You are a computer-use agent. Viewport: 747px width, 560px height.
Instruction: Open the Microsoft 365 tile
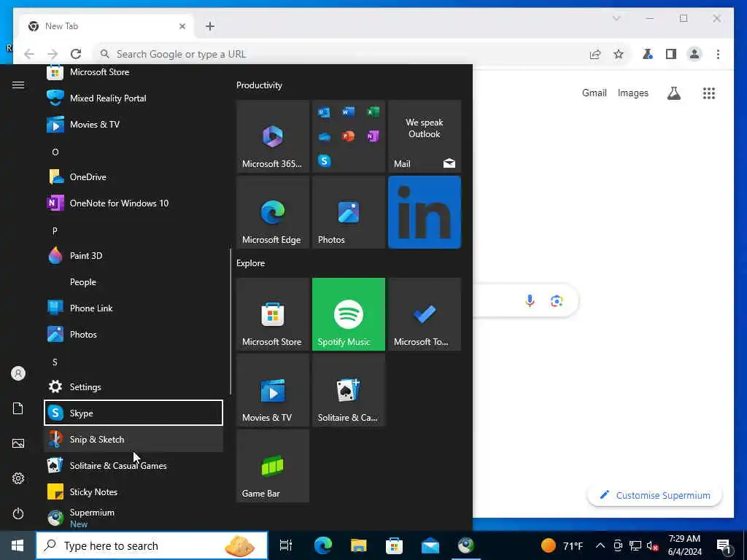273,136
